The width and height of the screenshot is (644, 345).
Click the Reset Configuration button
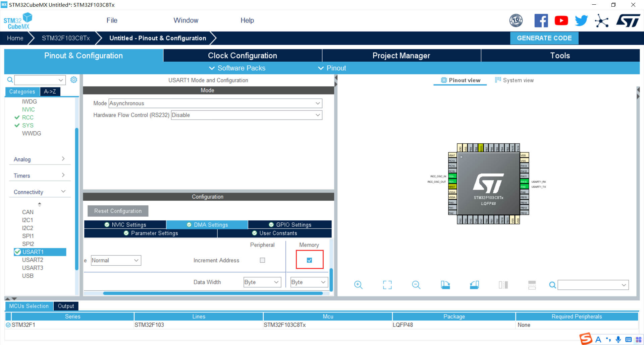118,211
